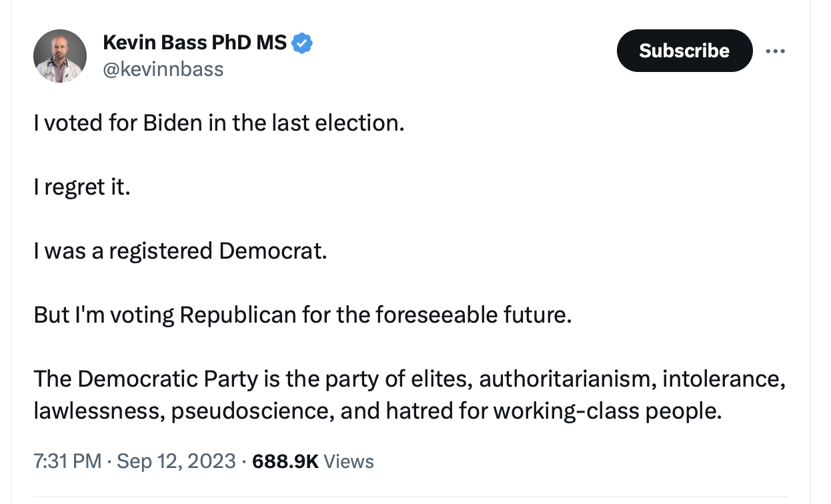The width and height of the screenshot is (831, 504).
Task: Open the Kevin Bass PhD MS display name
Action: [x=195, y=44]
